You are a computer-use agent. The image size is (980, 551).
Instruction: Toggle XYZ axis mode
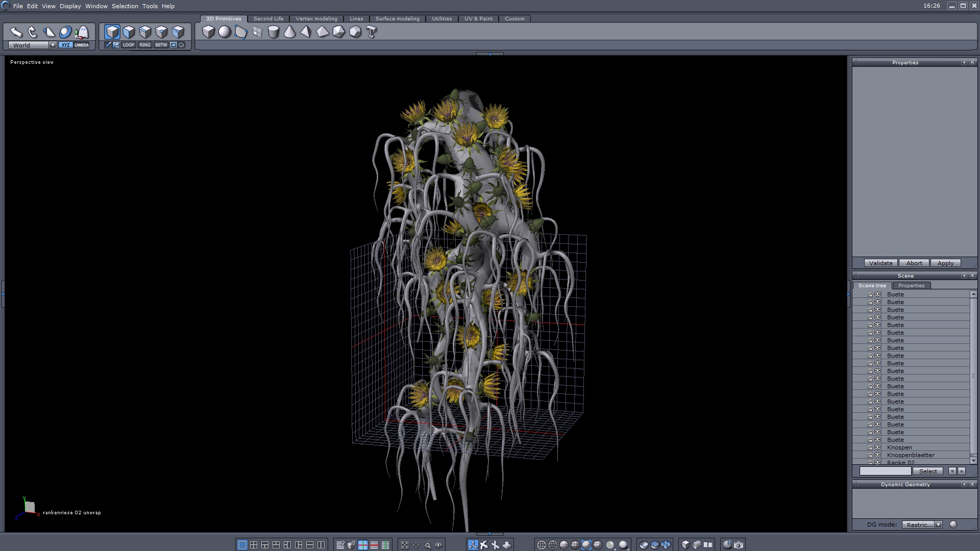[x=65, y=45]
